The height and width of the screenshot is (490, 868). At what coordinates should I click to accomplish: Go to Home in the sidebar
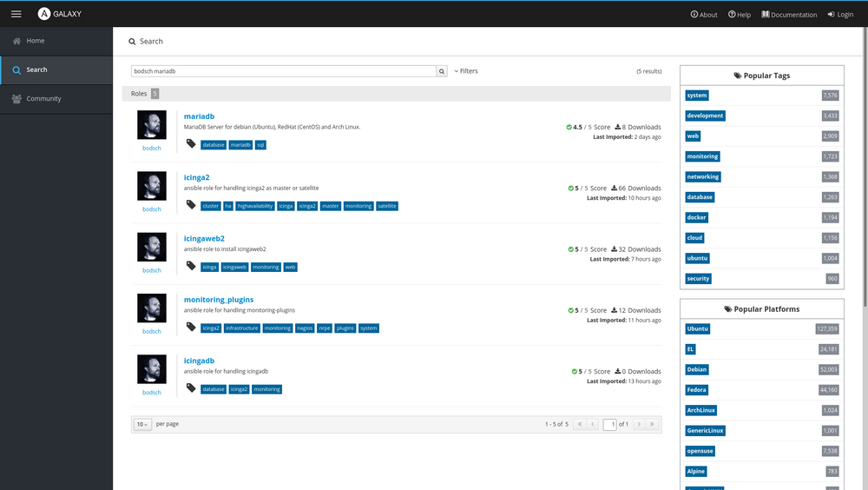point(56,41)
